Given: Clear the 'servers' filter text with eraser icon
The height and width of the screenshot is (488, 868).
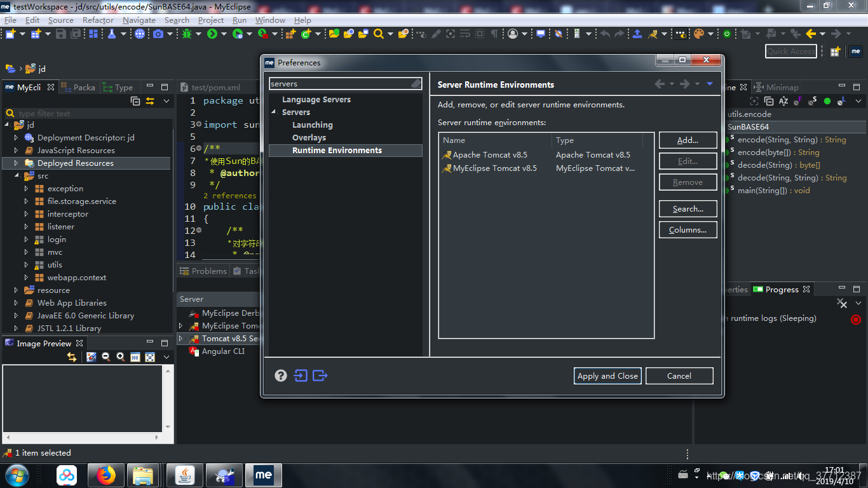Looking at the screenshot, I should 416,83.
